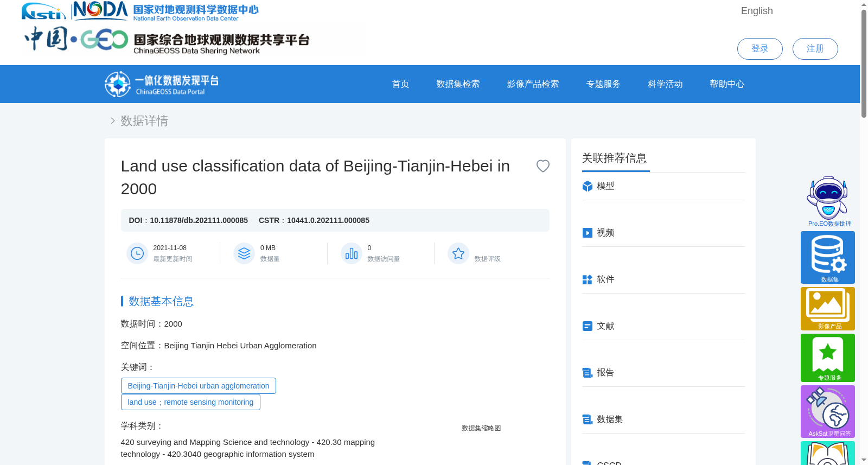This screenshot has height=465, width=868.
Task: Open the 影像产品 image sidebar tile
Action: (828, 309)
